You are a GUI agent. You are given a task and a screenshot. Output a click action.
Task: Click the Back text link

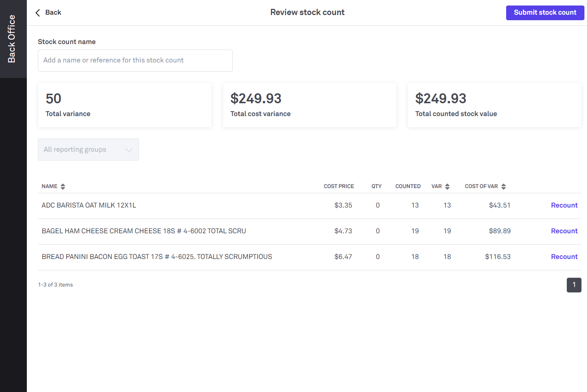[x=53, y=12]
